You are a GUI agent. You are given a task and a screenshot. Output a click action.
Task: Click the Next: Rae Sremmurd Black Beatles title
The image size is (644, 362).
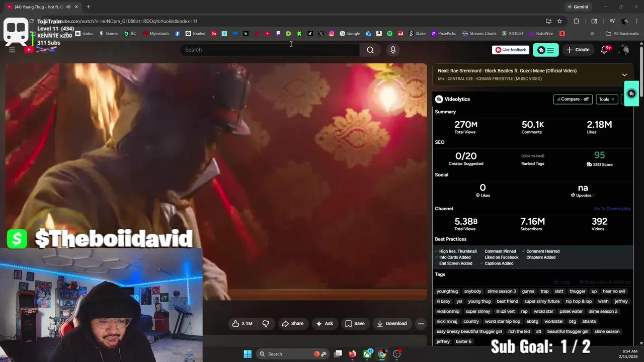(507, 71)
